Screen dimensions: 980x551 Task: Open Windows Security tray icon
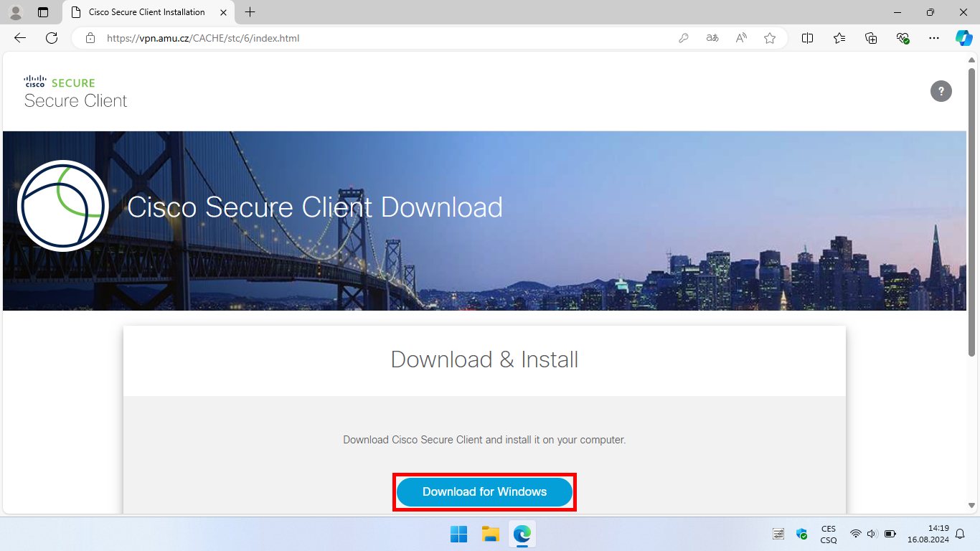(x=802, y=534)
